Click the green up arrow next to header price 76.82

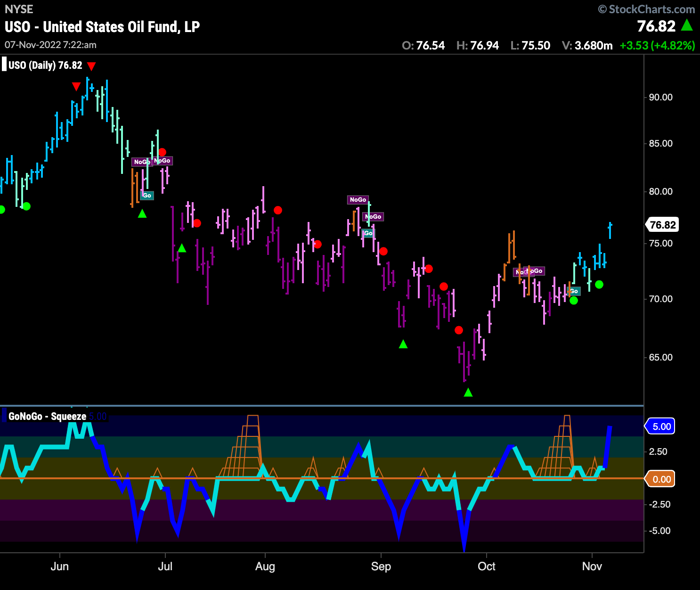pos(687,25)
